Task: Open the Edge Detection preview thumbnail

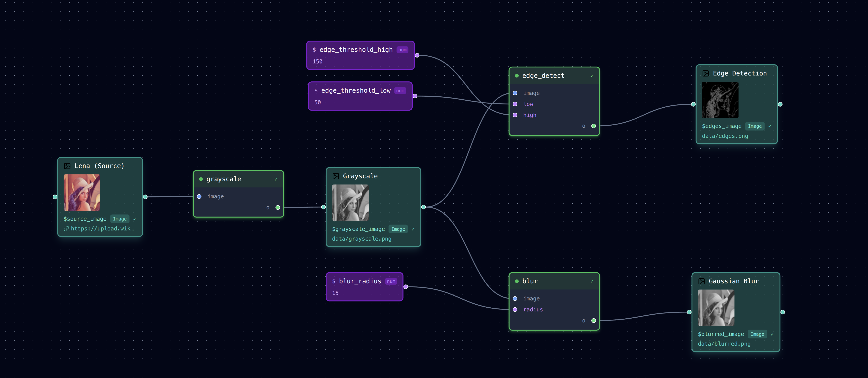Action: pyautogui.click(x=720, y=100)
